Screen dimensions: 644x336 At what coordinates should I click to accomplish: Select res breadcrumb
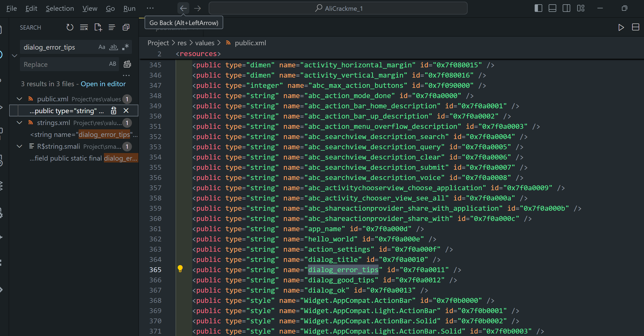[182, 43]
